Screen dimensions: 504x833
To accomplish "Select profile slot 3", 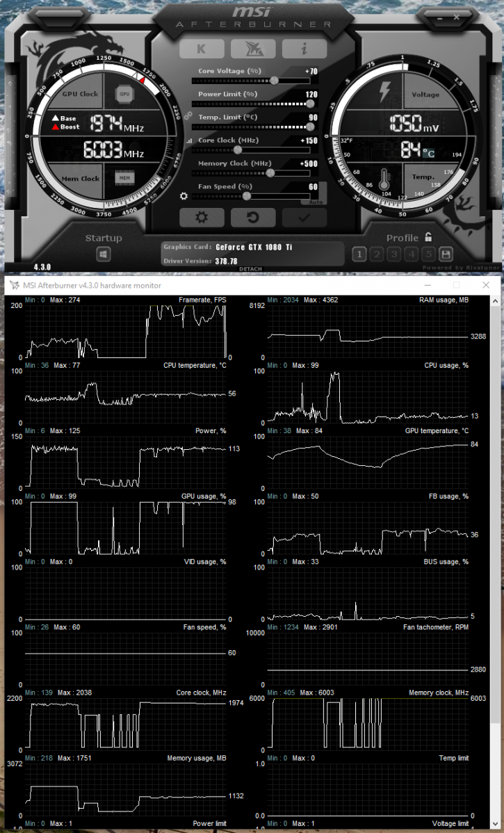I will point(394,254).
